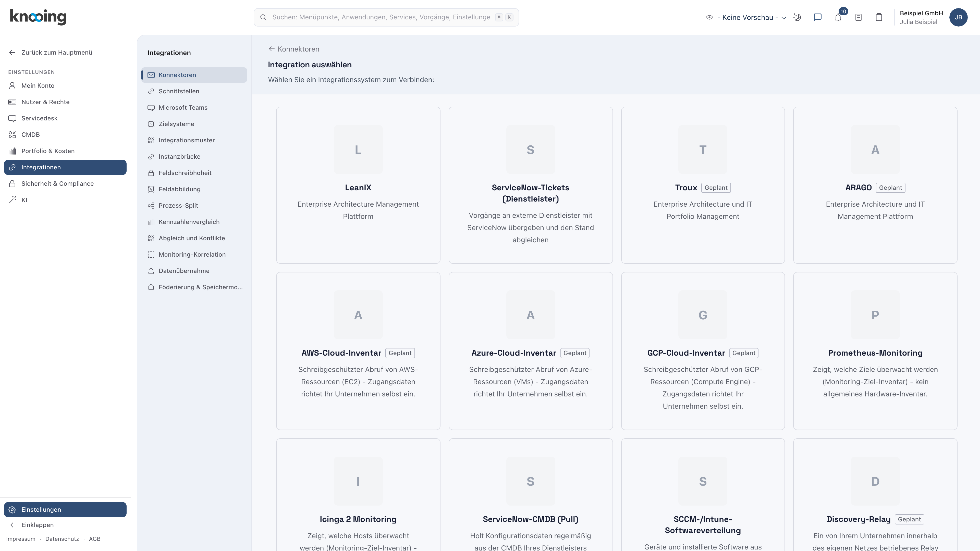Viewport: 980px width, 551px height.
Task: Open the AGB link
Action: [x=95, y=539]
